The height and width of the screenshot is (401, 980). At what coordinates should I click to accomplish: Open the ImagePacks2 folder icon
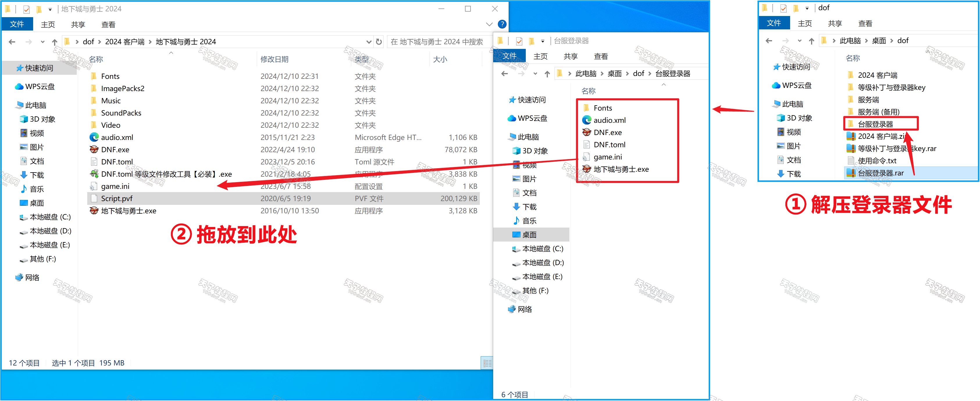pyautogui.click(x=94, y=88)
